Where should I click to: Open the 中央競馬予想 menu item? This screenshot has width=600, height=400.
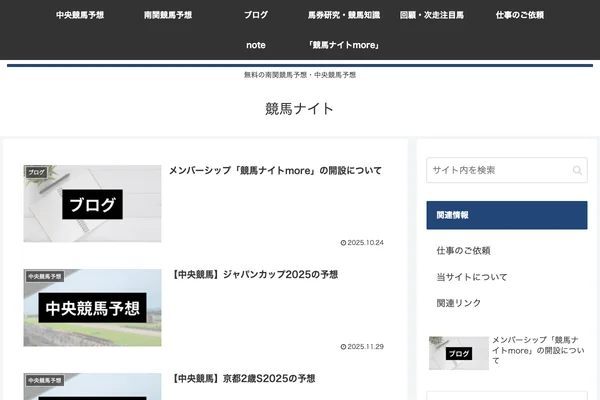(x=80, y=15)
